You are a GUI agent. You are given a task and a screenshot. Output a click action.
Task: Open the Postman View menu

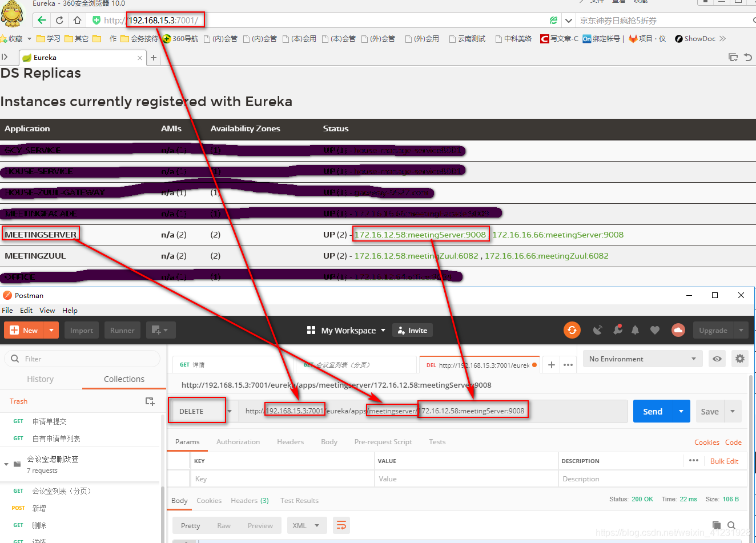pyautogui.click(x=47, y=311)
